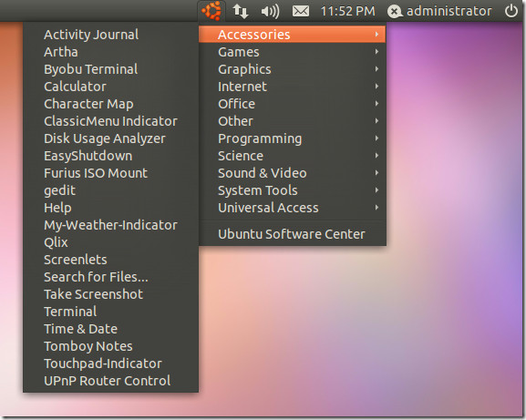Launch Activity Journal
Viewport: 526px width, 420px height.
(x=110, y=35)
